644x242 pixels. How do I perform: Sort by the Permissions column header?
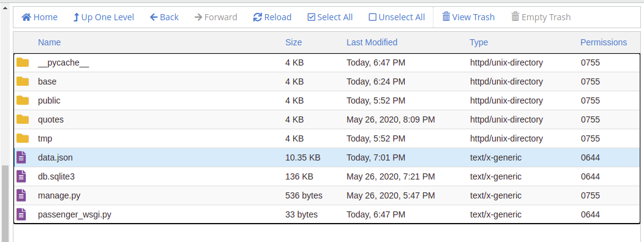(604, 42)
